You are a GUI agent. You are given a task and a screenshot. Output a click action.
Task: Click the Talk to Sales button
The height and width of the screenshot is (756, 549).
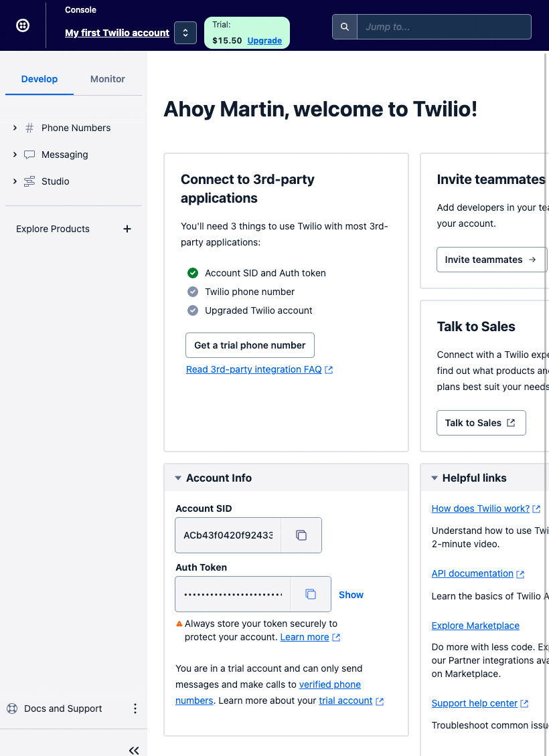pyautogui.click(x=481, y=423)
